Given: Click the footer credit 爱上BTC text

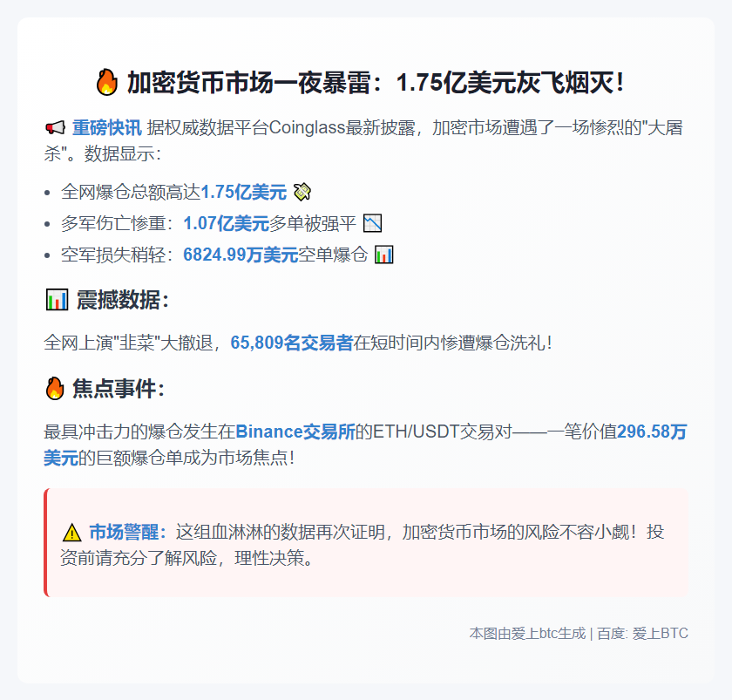Looking at the screenshot, I should tap(661, 633).
